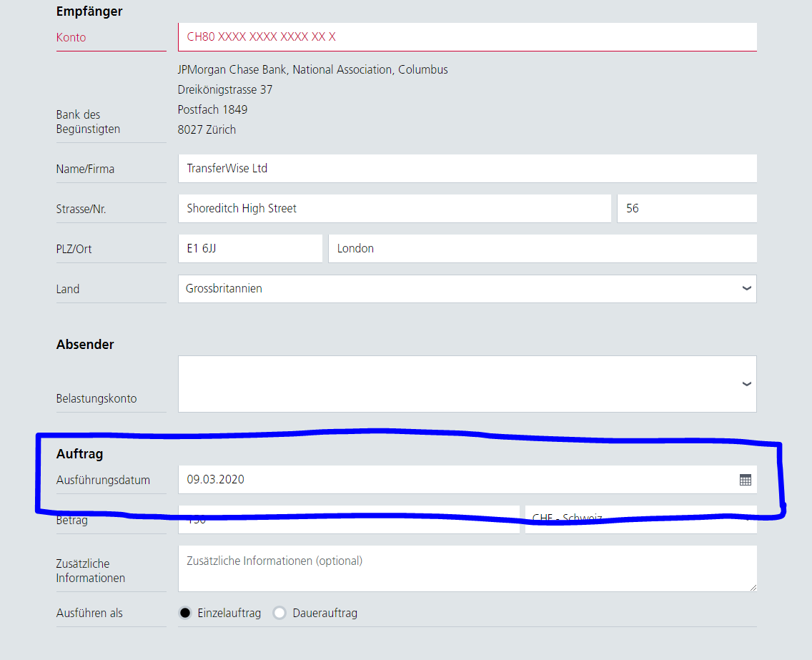Image resolution: width=812 pixels, height=660 pixels.
Task: Open the Ausführungsdatum calendar picker icon
Action: pyautogui.click(x=745, y=480)
